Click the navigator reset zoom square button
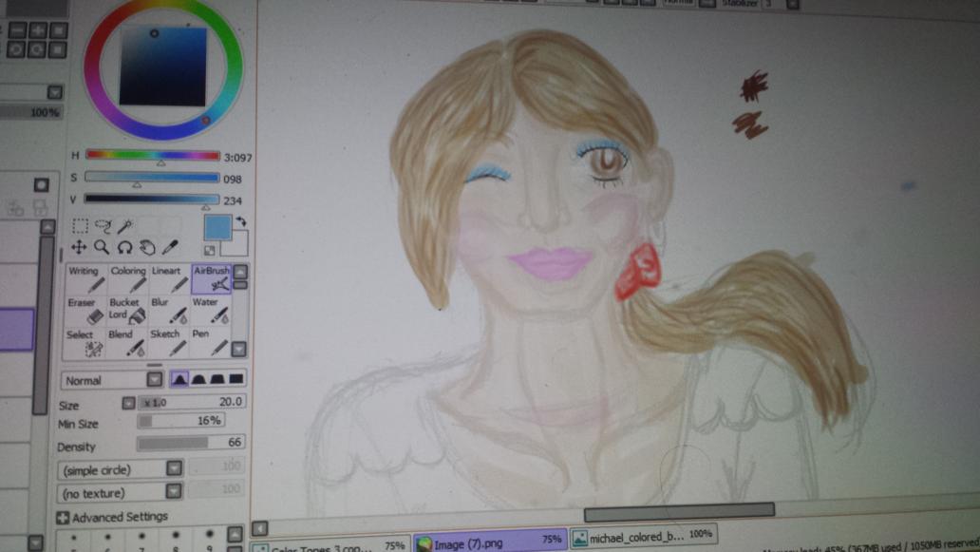The width and height of the screenshot is (980, 552). click(59, 29)
